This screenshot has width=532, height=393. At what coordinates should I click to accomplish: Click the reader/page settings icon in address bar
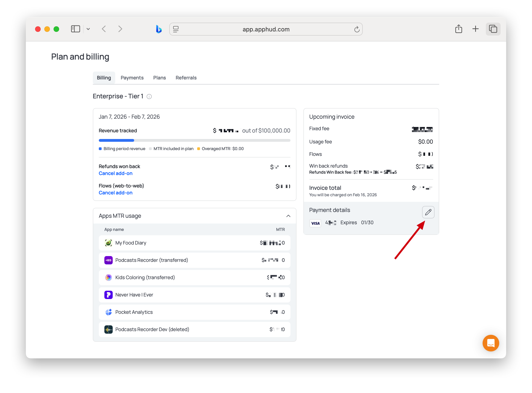point(176,29)
